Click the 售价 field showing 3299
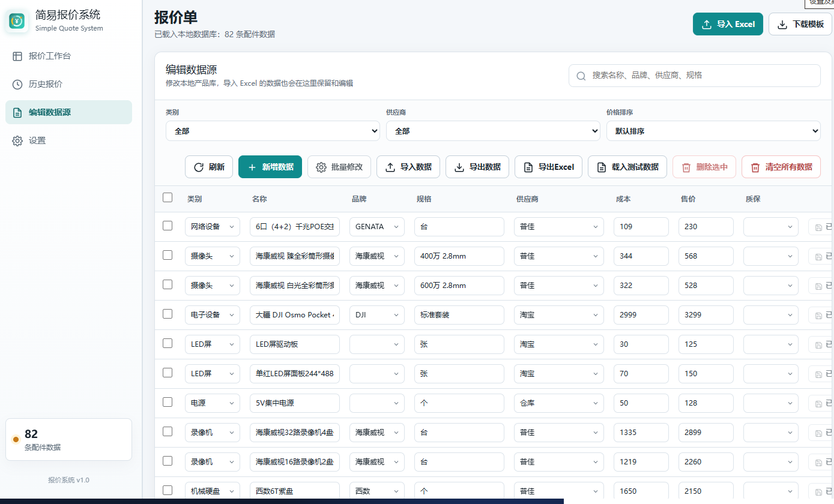The width and height of the screenshot is (834, 504). [706, 314]
